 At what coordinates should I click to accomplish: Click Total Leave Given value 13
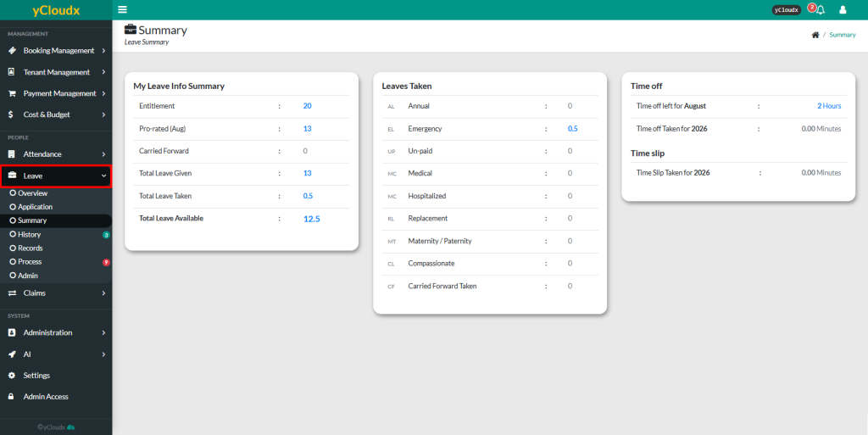point(307,173)
